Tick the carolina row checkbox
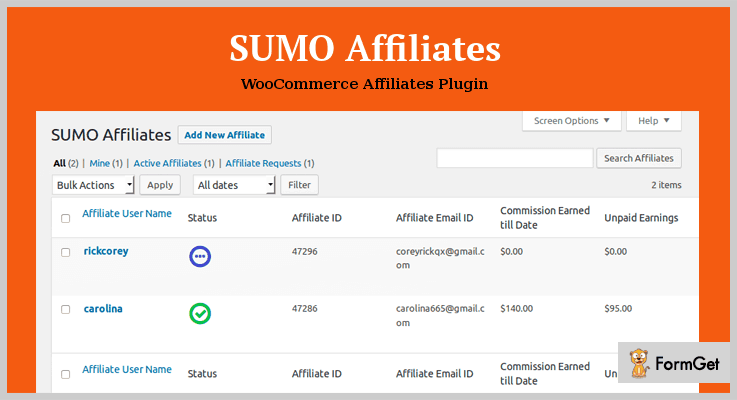Image resolution: width=737 pixels, height=400 pixels. pos(65,310)
